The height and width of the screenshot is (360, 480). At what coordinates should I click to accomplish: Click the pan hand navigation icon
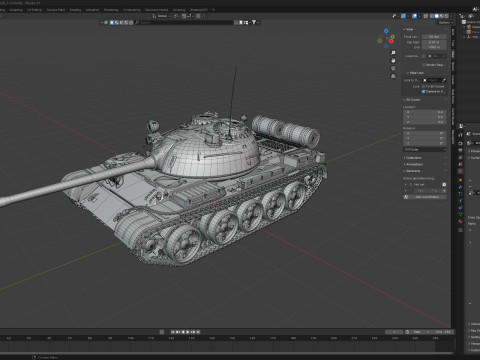[x=393, y=61]
